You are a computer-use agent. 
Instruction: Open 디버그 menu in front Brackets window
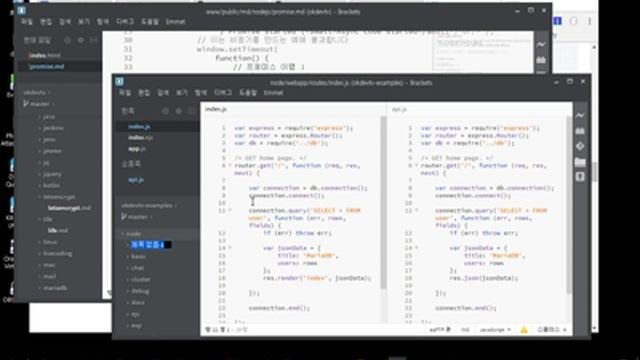[x=222, y=93]
